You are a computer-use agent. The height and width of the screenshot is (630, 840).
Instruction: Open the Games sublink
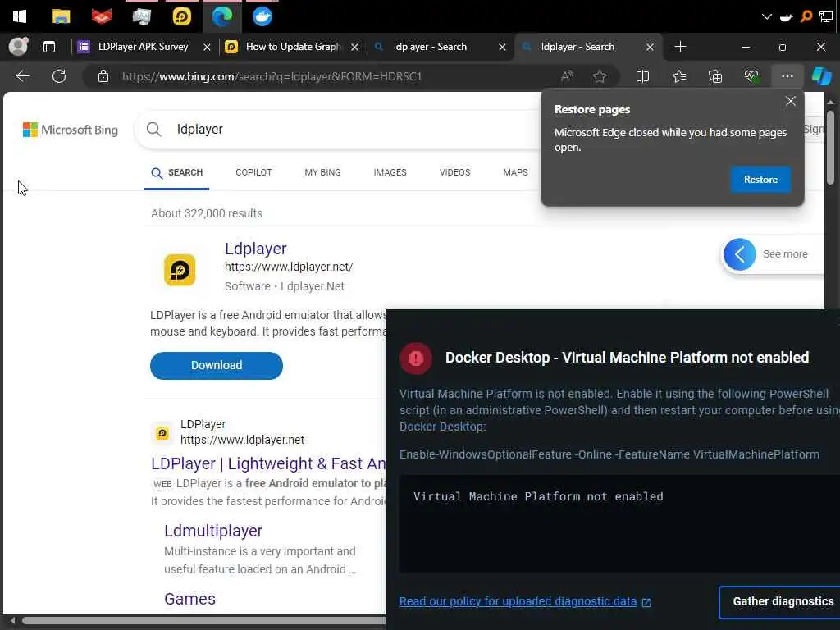point(189,599)
